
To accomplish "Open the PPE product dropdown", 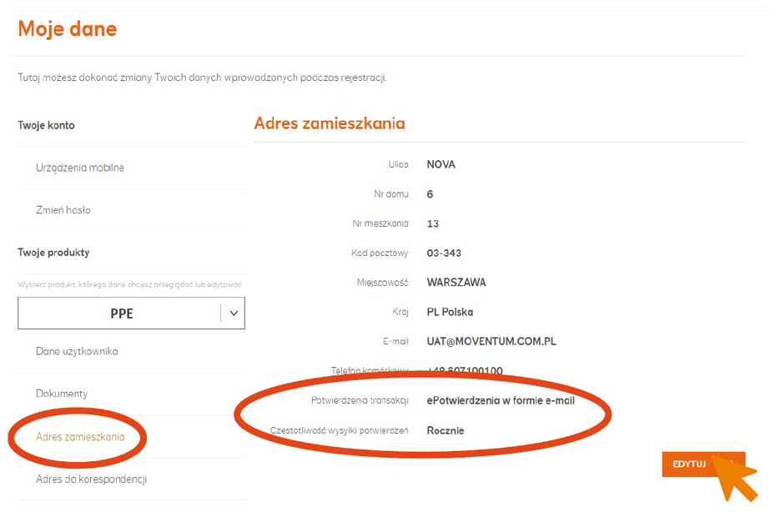I will point(121,314).
